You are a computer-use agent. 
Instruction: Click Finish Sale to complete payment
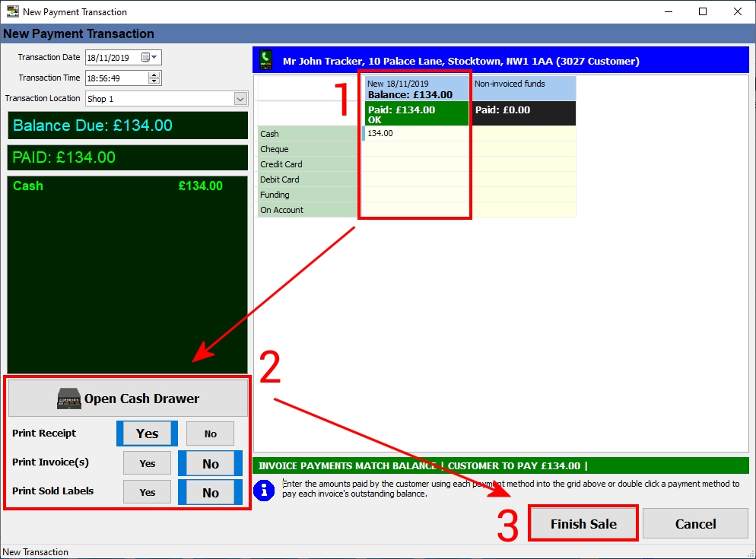(583, 524)
